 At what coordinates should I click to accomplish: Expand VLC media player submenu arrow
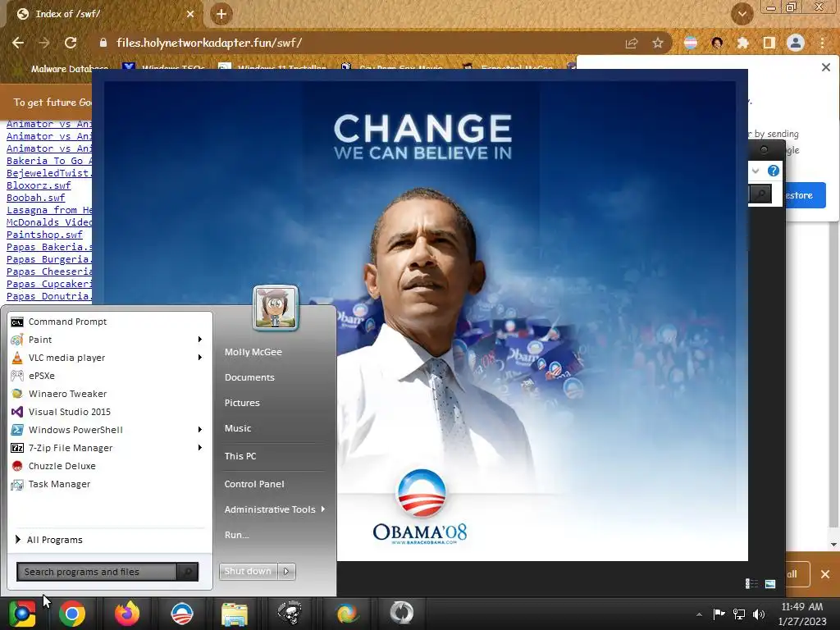click(200, 358)
